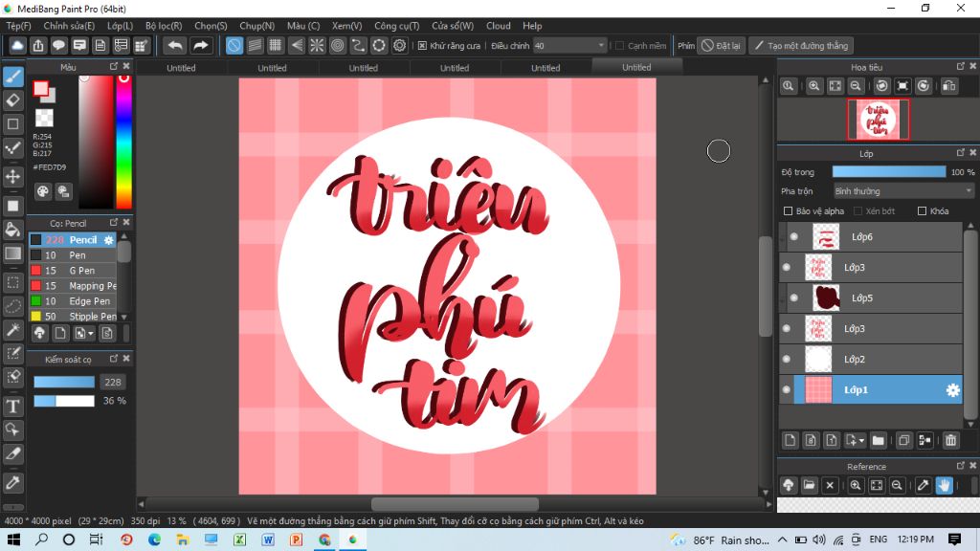
Task: Zoom in on the Navigator panel
Action: [813, 86]
